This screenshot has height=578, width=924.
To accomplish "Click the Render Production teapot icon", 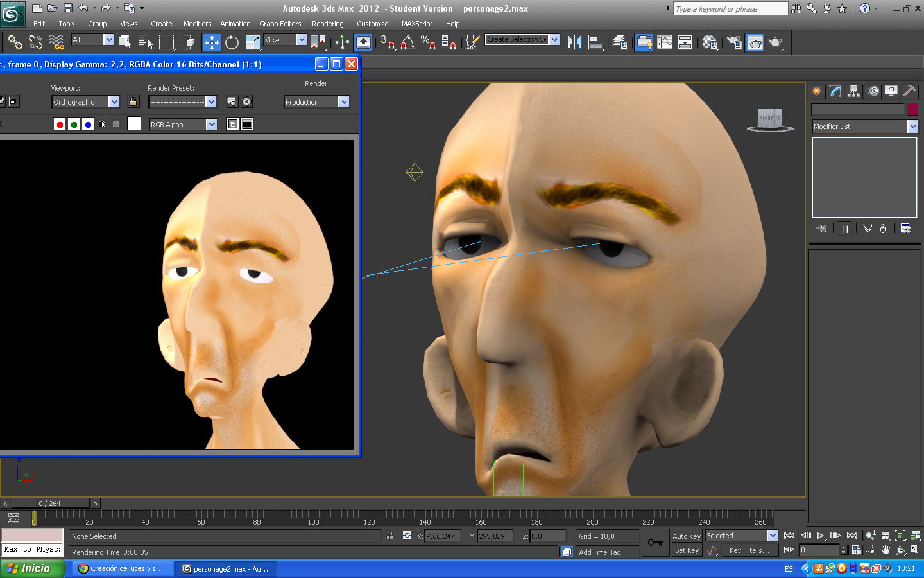I will click(776, 42).
